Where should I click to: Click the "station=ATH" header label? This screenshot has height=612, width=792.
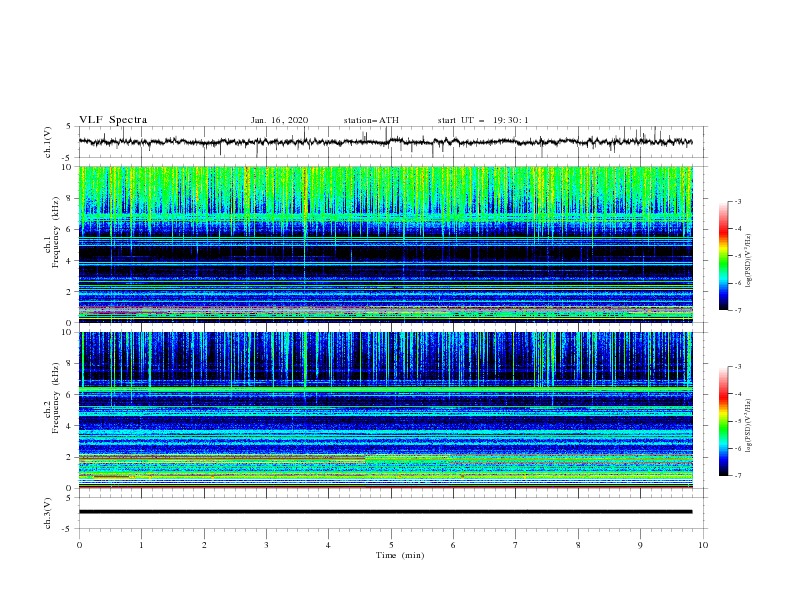coord(371,120)
